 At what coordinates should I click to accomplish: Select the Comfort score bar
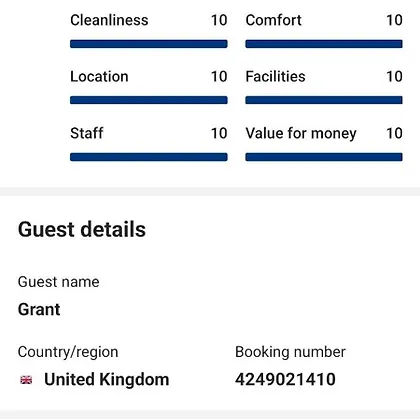(324, 44)
